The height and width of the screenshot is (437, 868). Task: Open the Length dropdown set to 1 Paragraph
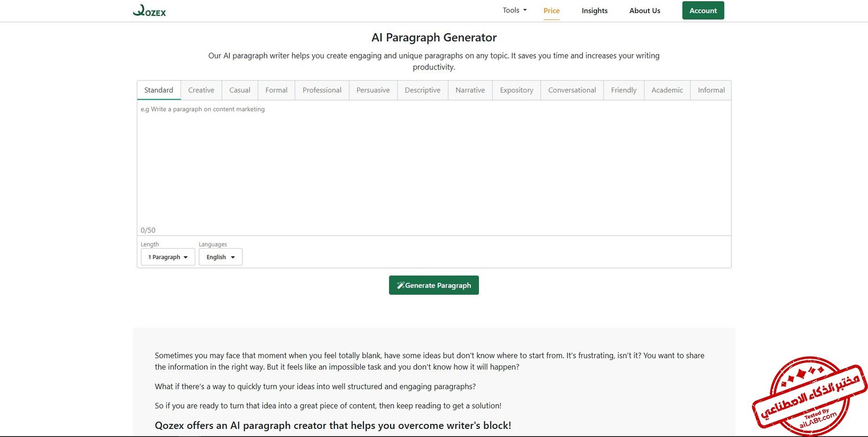pos(168,257)
